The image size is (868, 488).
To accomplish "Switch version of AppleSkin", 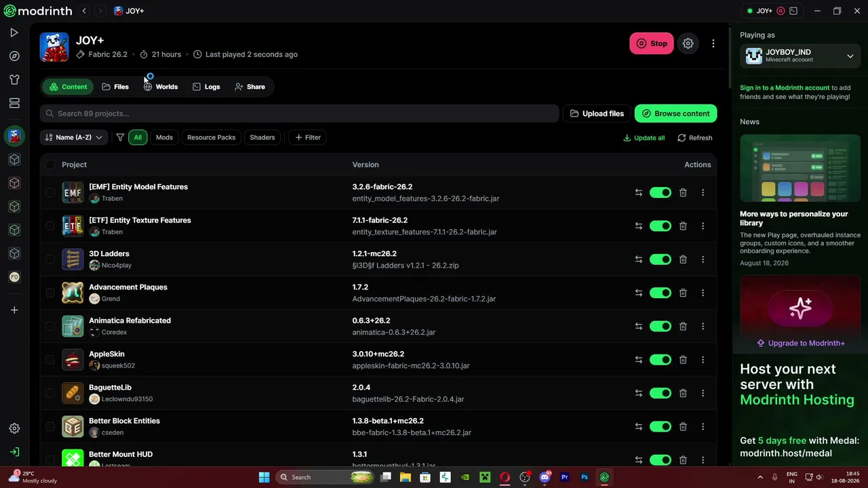I will point(638,360).
